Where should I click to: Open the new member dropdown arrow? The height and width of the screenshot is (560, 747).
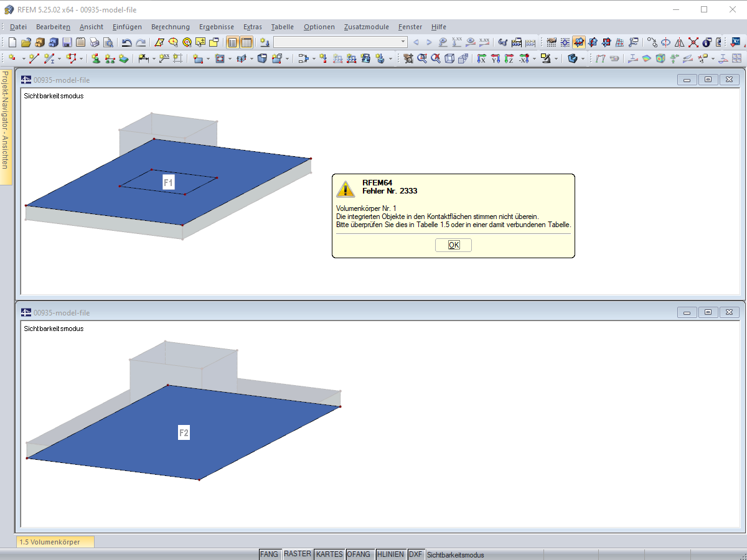(59, 58)
